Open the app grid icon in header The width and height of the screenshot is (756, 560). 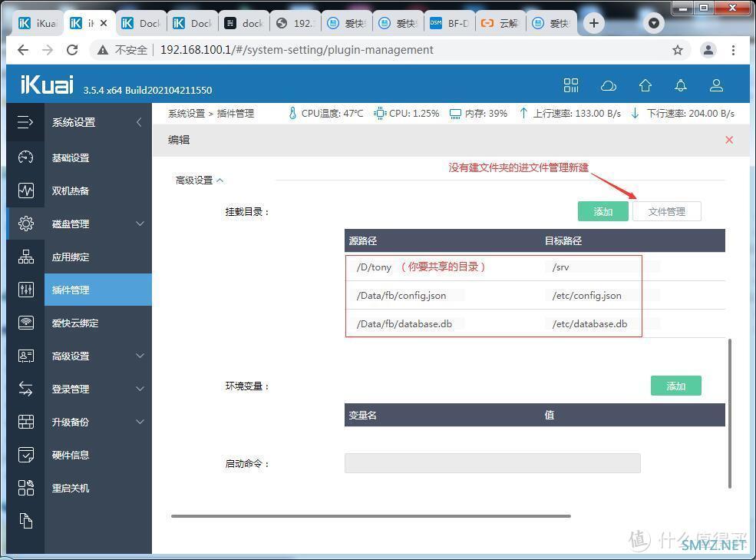click(x=571, y=85)
